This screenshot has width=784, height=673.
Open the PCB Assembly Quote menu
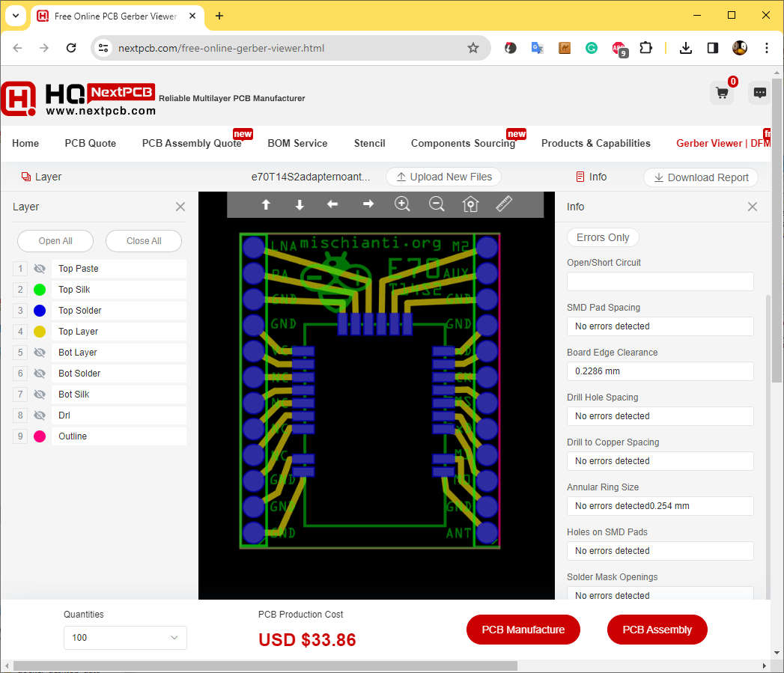(x=193, y=143)
